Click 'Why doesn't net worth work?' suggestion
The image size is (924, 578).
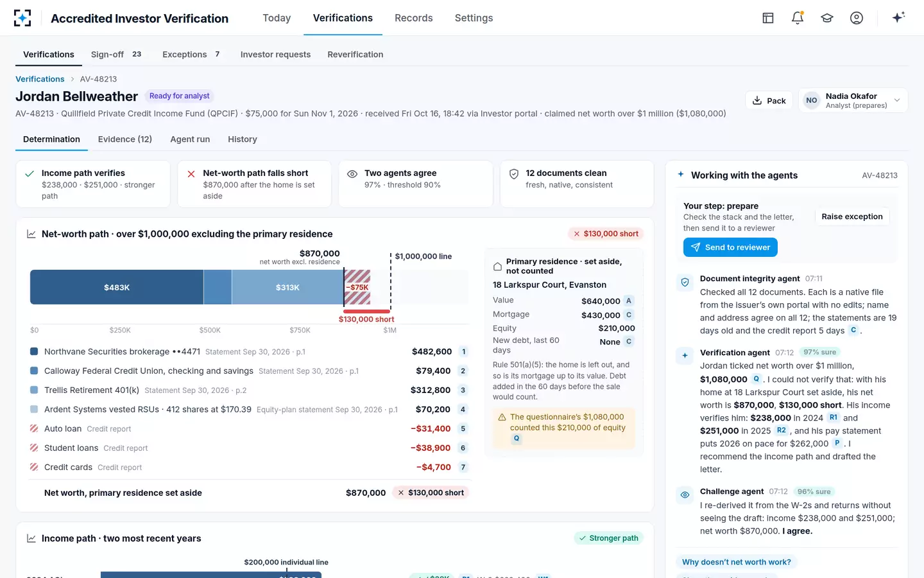737,562
